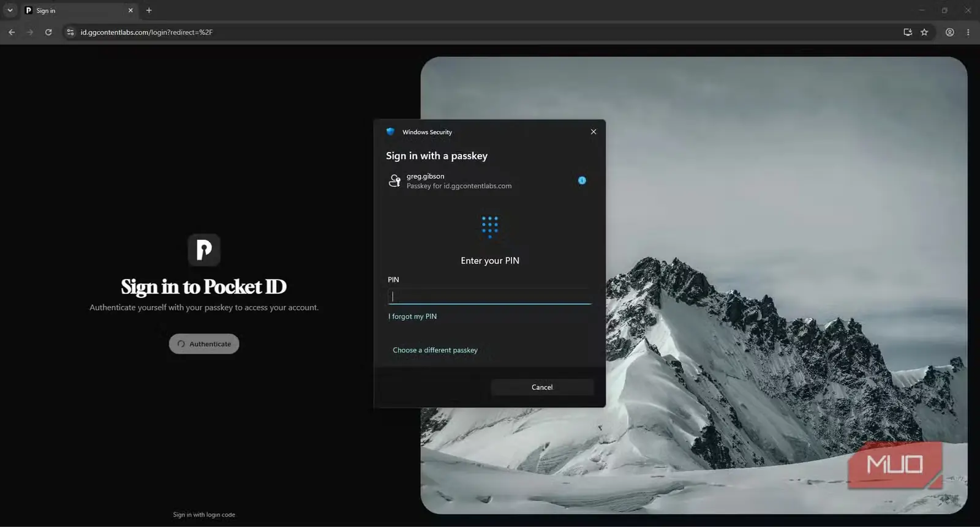Minimize the browser window

point(921,10)
